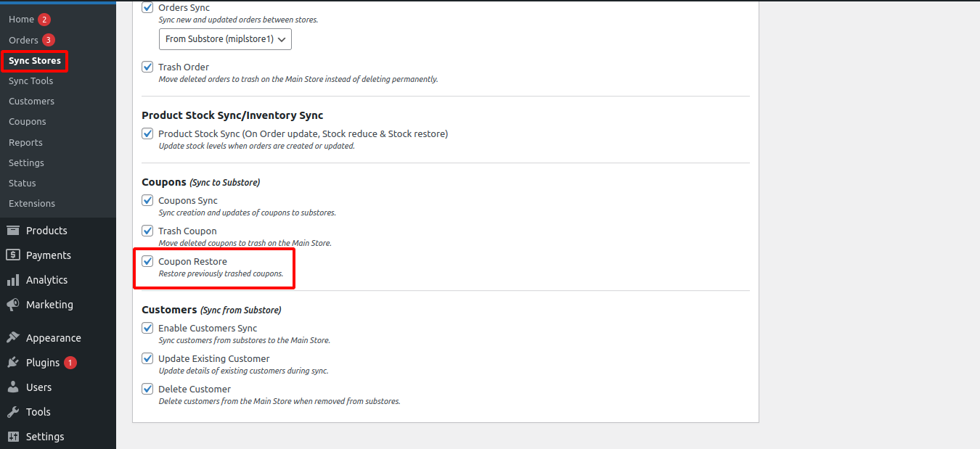Screen dimensions: 980x449
Task: Open the Sync Tools submenu item
Action: click(x=30, y=81)
